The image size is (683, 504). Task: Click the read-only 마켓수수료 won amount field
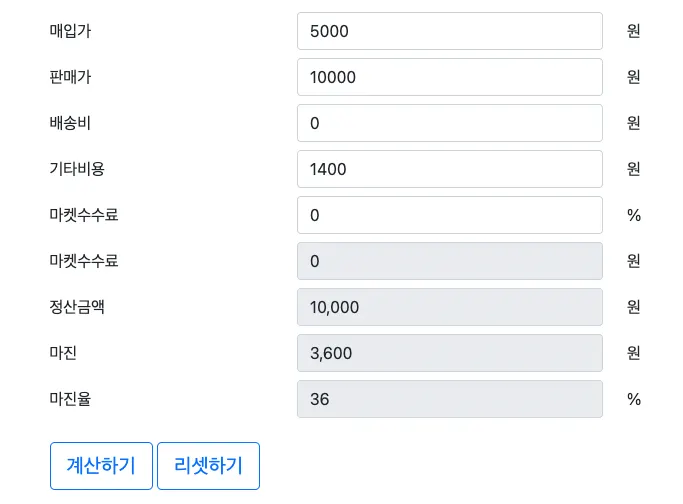point(449,261)
